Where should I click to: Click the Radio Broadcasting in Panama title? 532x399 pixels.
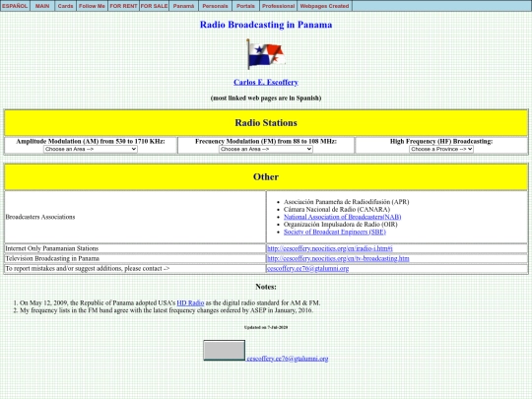[x=266, y=25]
